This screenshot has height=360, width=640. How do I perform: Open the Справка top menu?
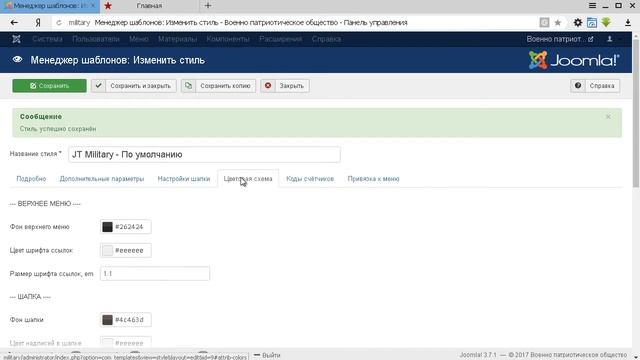[326, 39]
